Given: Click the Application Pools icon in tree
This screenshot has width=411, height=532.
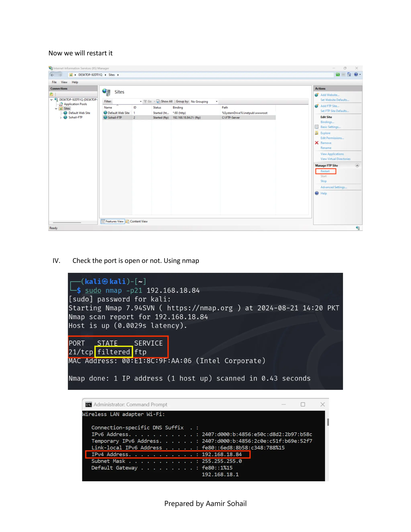Looking at the screenshot, I should pyautogui.click(x=61, y=104).
